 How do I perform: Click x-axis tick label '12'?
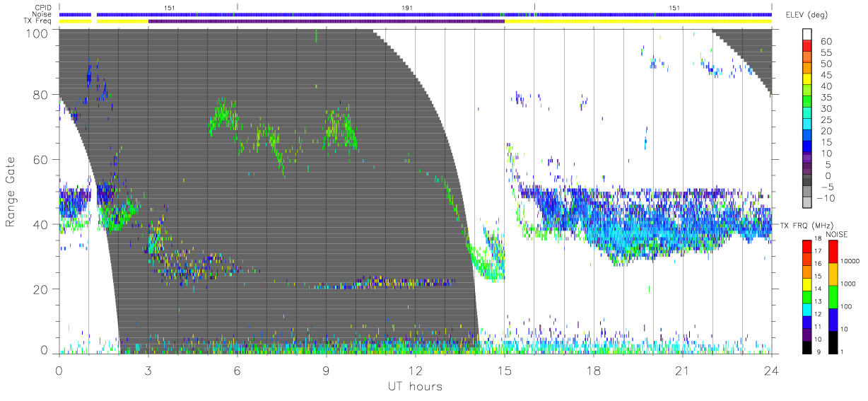point(415,371)
